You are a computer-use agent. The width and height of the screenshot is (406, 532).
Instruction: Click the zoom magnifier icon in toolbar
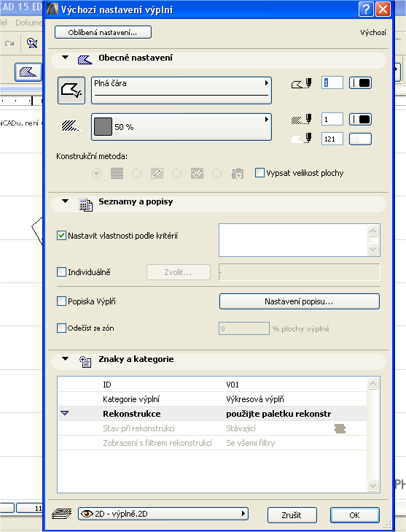(x=32, y=43)
